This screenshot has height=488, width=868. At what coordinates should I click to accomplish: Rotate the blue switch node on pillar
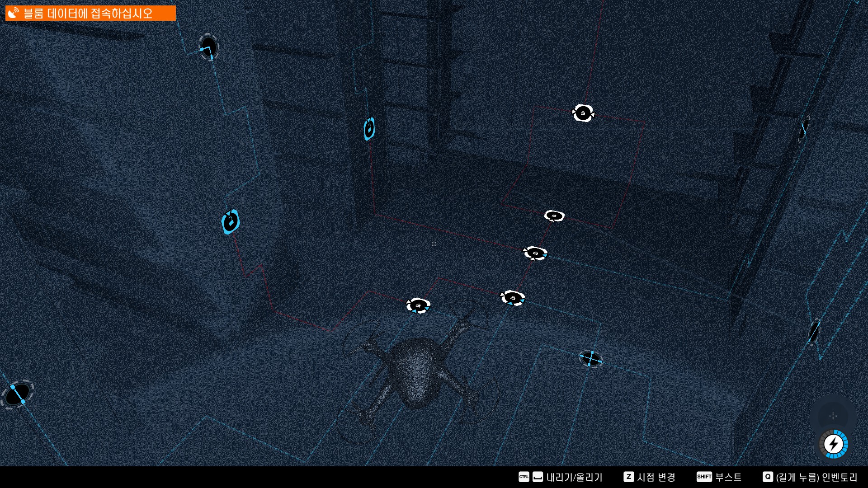[x=369, y=129]
